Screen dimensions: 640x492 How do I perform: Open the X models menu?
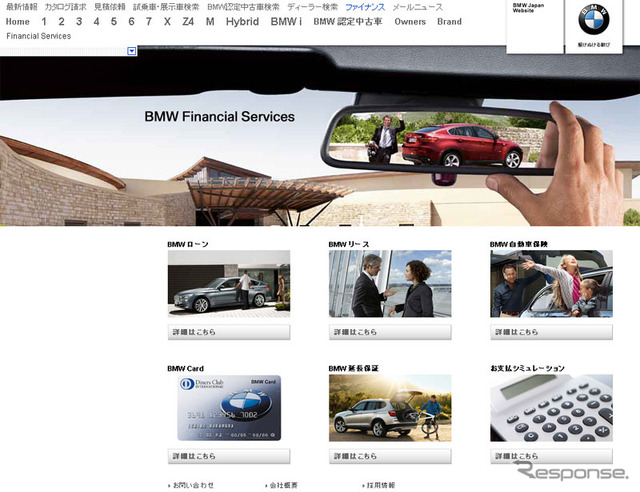click(x=167, y=22)
